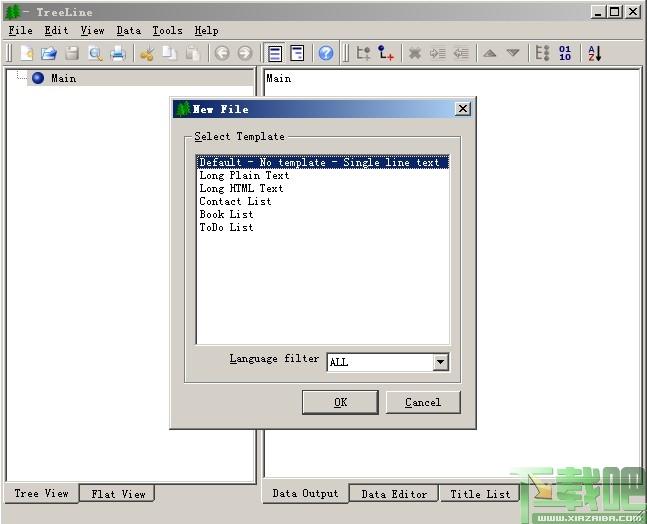This screenshot has height=524, width=647.
Task: Click OK in New File dialog
Action: point(340,402)
